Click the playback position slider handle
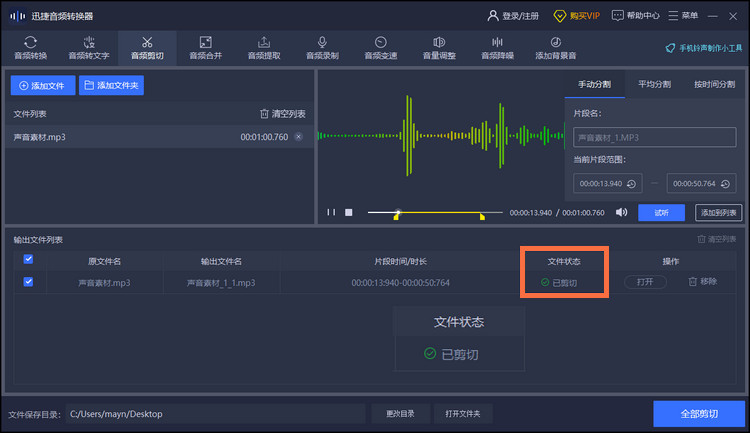Viewport: 750px width, 433px height. coord(398,211)
